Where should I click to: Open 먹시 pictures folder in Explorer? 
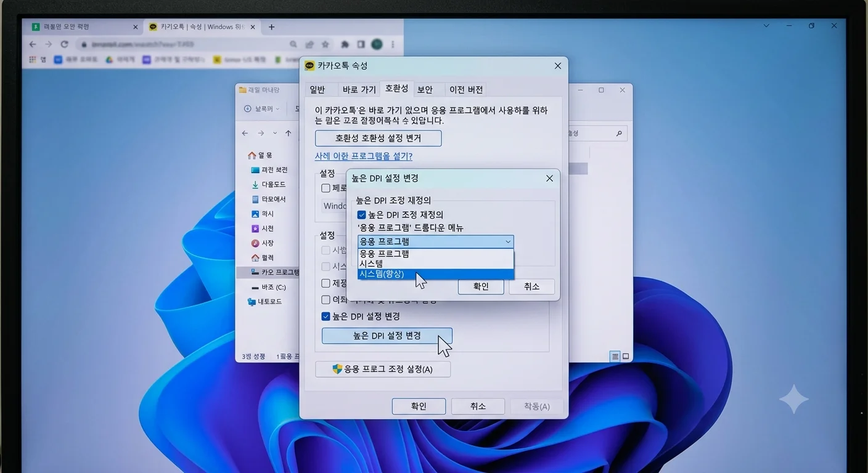(263, 214)
